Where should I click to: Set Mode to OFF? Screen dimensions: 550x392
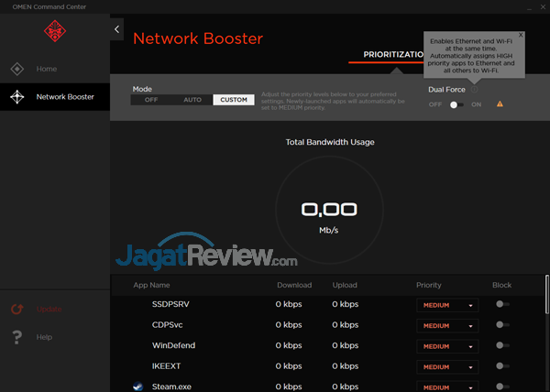coord(151,100)
